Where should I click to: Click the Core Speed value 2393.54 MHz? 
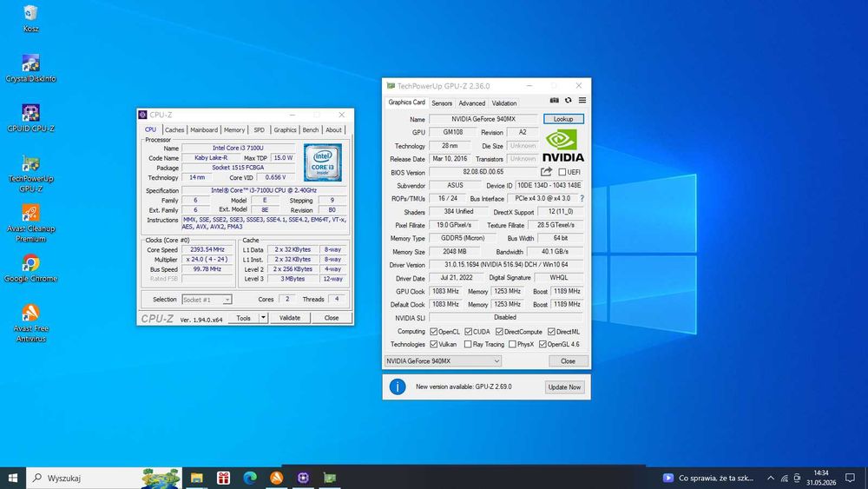point(207,250)
